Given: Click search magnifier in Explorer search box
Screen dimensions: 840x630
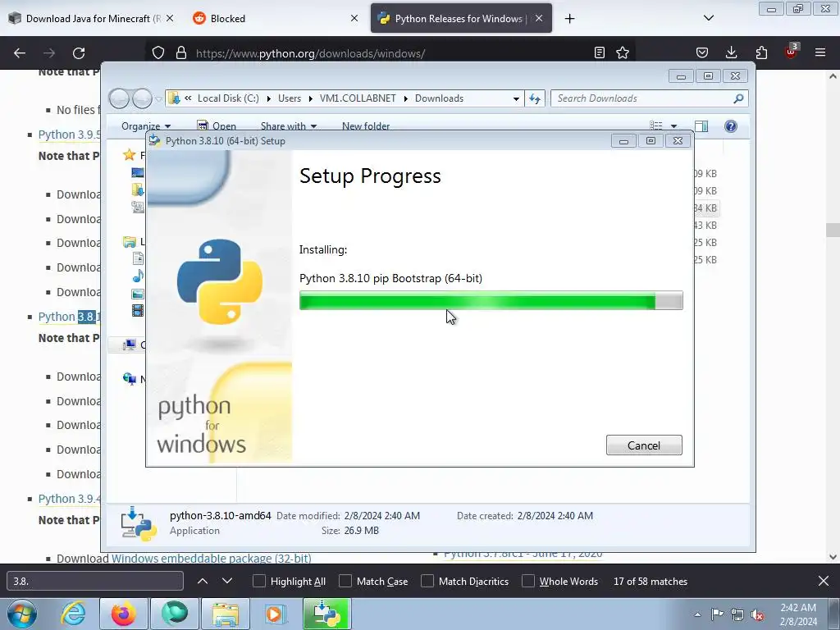Looking at the screenshot, I should click(739, 98).
